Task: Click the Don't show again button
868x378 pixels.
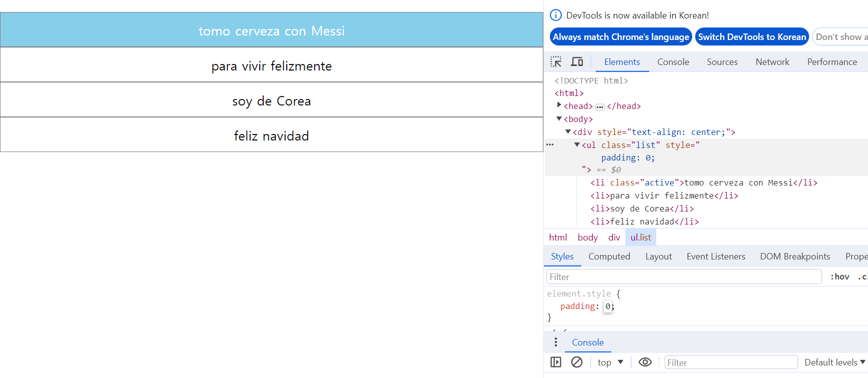Action: (x=841, y=36)
